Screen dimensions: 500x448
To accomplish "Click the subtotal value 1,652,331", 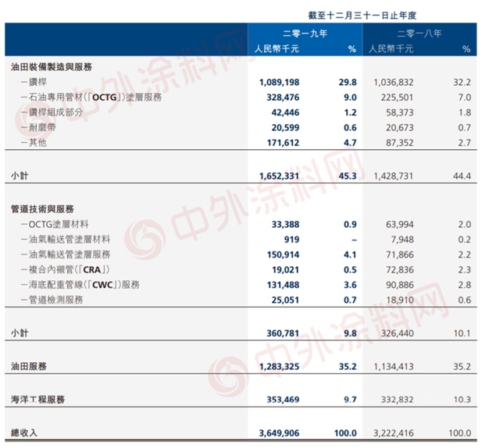I will pyautogui.click(x=280, y=176).
